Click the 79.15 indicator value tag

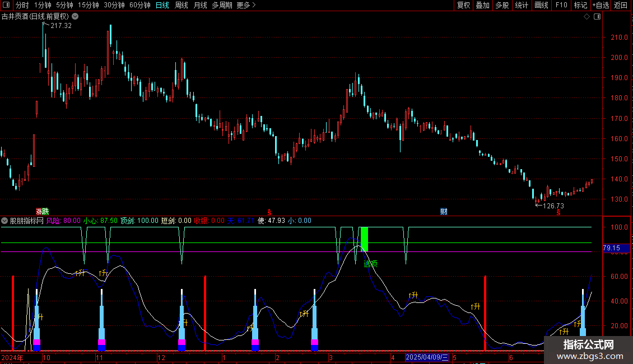tap(613, 248)
